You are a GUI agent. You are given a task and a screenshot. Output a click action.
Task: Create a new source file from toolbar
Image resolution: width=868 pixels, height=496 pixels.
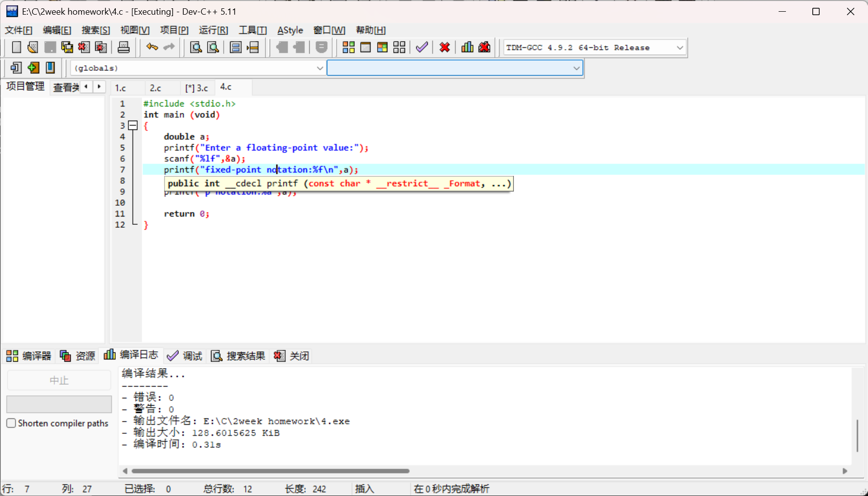16,47
